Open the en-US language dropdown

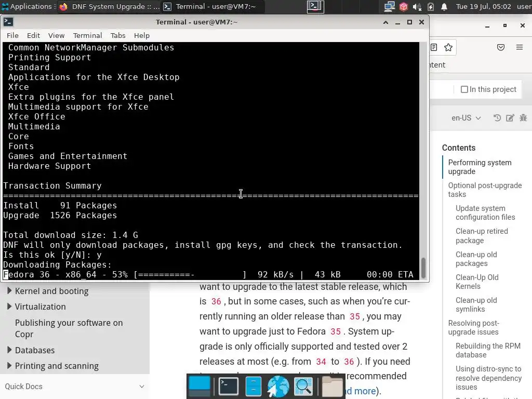click(466, 118)
